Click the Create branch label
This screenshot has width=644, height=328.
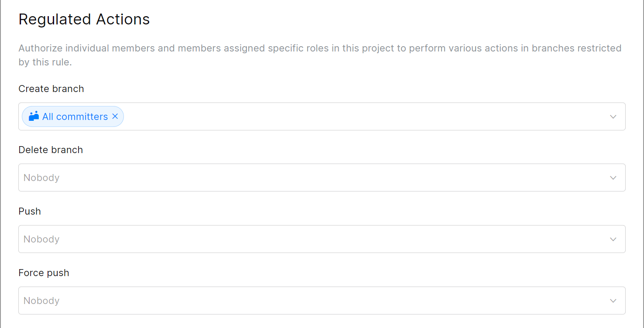pyautogui.click(x=51, y=89)
